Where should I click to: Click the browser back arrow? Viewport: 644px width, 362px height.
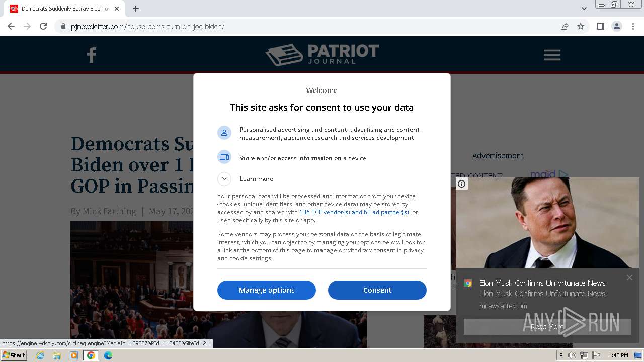[x=11, y=26]
